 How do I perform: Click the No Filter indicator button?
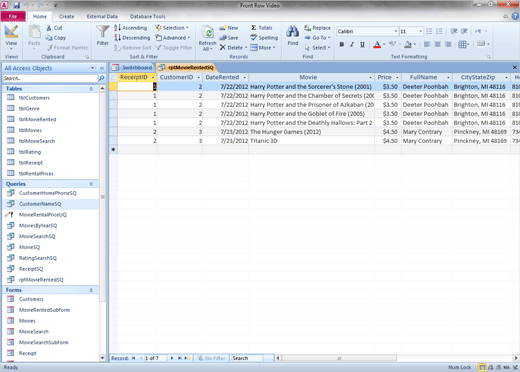click(212, 358)
